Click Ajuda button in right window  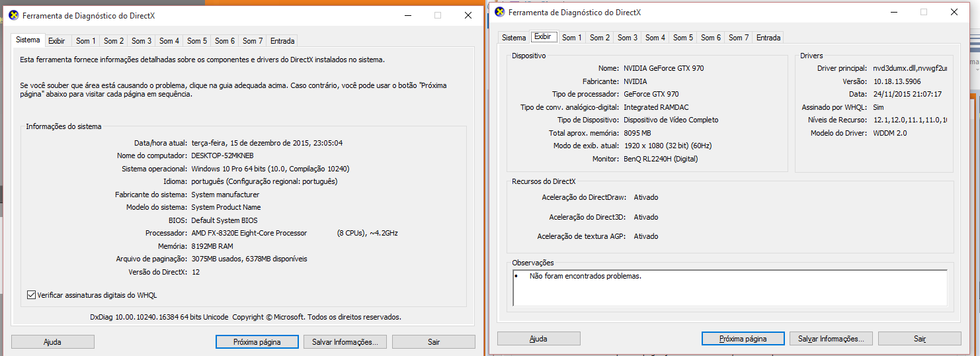[x=539, y=339]
